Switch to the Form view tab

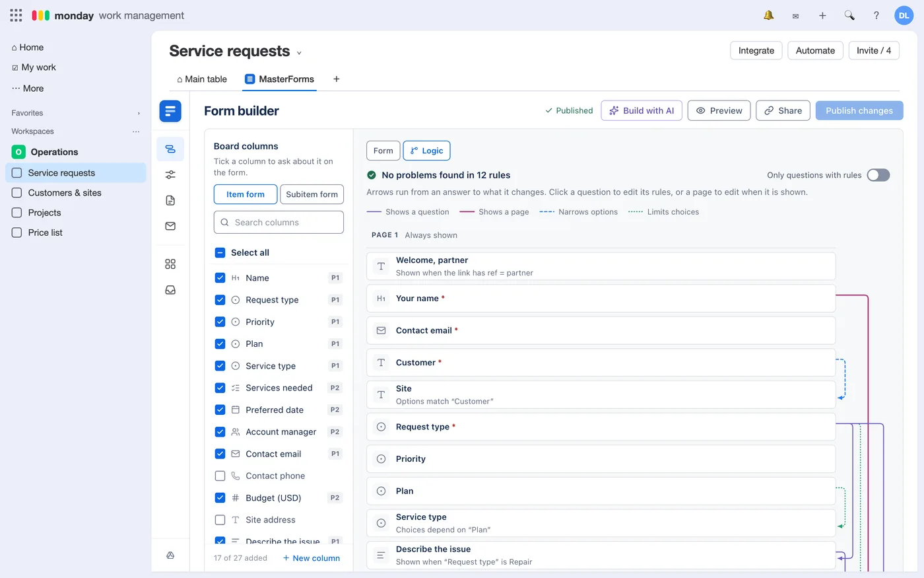coord(383,151)
